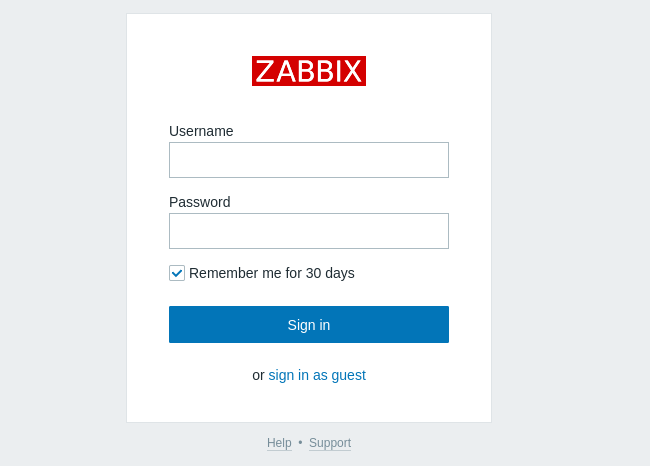Viewport: 650px width, 466px height.
Task: Click the Username field label
Action: [x=201, y=131]
